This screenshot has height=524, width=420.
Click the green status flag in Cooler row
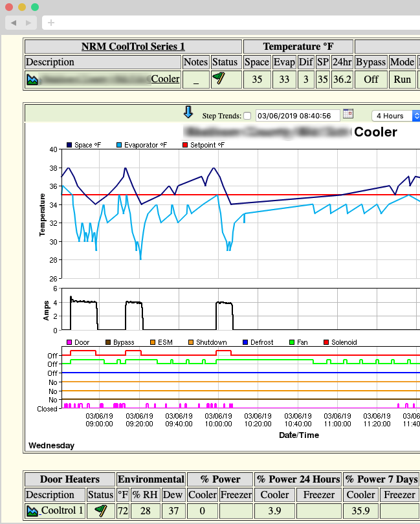pyautogui.click(x=219, y=78)
